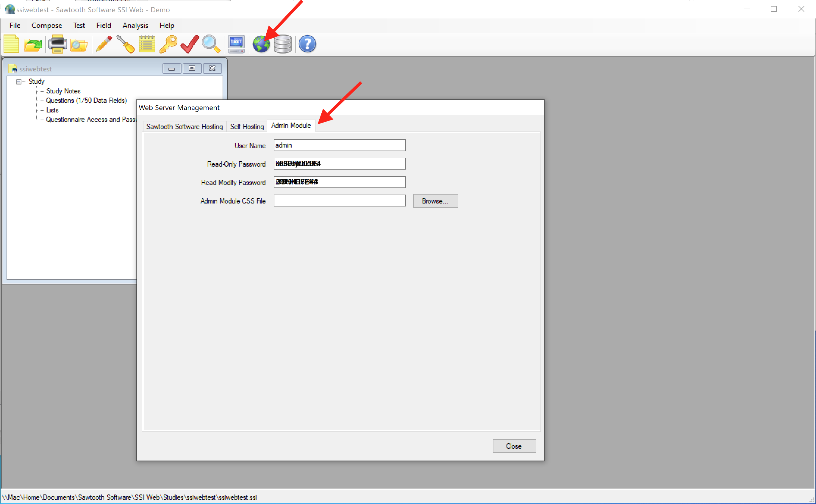Viewport: 816px width, 504px height.
Task: Click the magnifying glass search icon
Action: pos(211,44)
